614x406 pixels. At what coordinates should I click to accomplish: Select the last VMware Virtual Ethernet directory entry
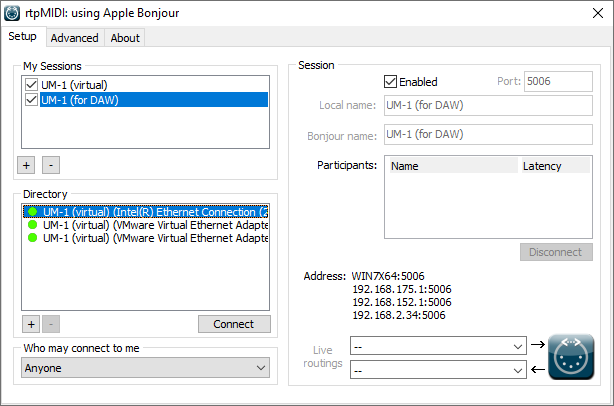[146, 238]
